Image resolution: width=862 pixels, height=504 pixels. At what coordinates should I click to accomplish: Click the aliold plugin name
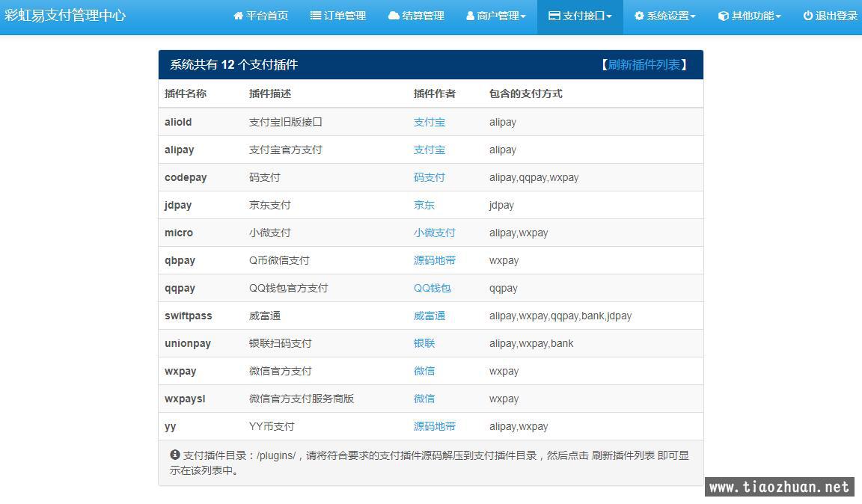tap(178, 122)
